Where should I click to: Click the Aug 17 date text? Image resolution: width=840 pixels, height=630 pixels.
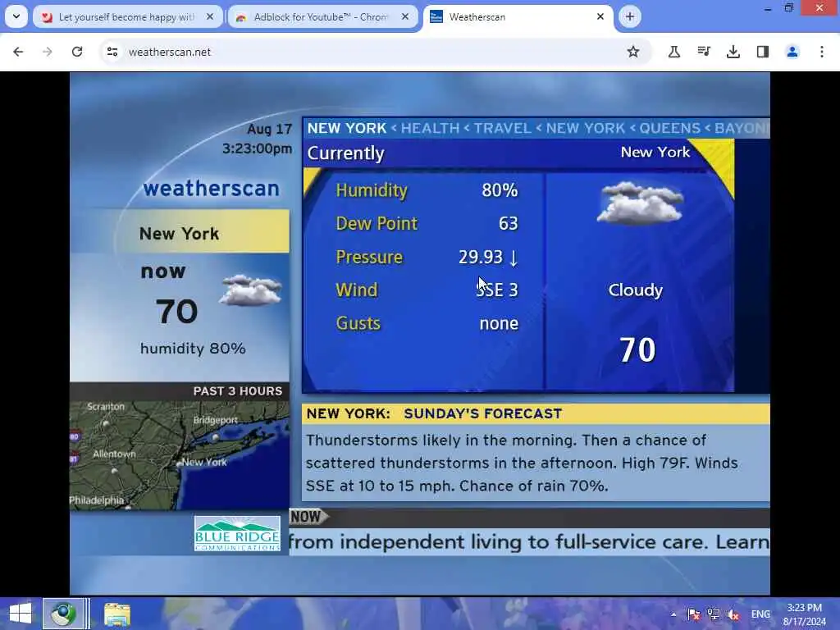click(x=269, y=129)
